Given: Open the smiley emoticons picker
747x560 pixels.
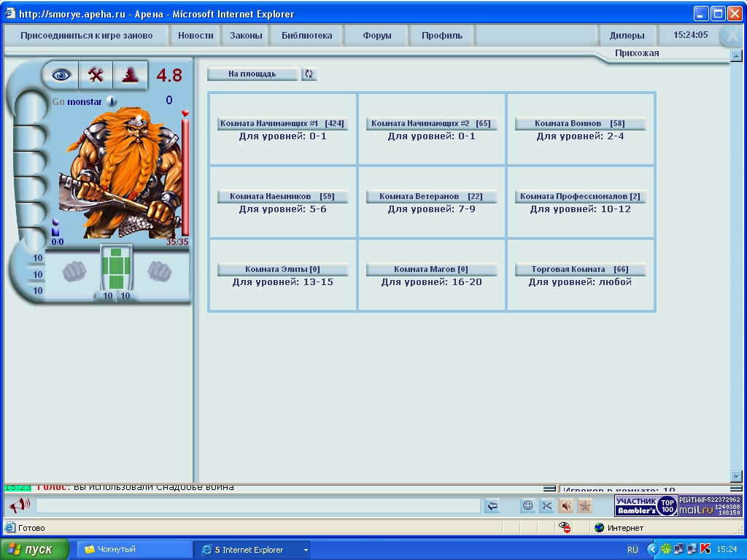Looking at the screenshot, I should pos(528,506).
